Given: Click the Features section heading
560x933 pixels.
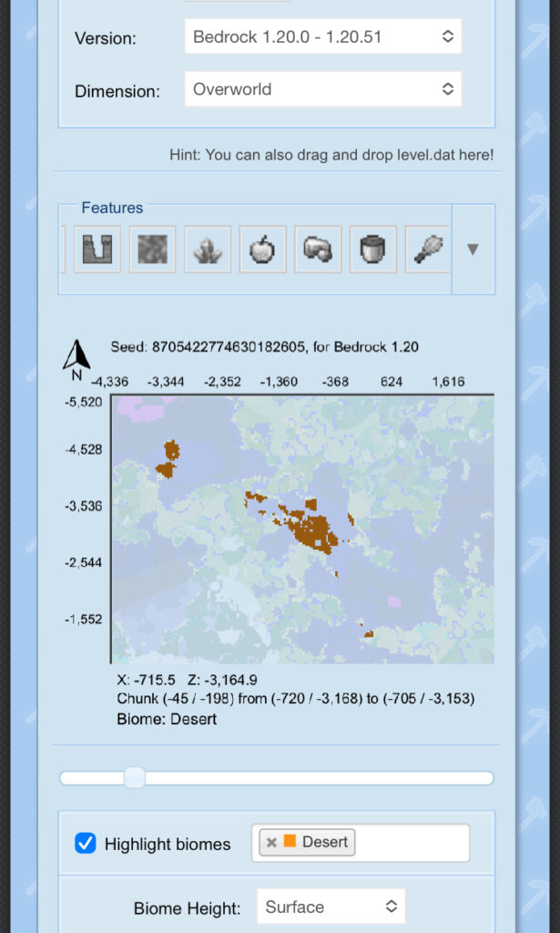Looking at the screenshot, I should (112, 208).
